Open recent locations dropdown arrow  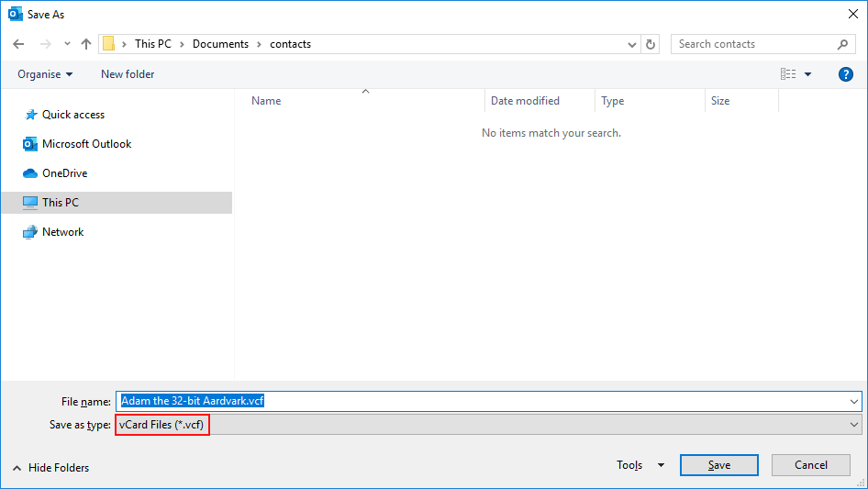click(x=67, y=44)
